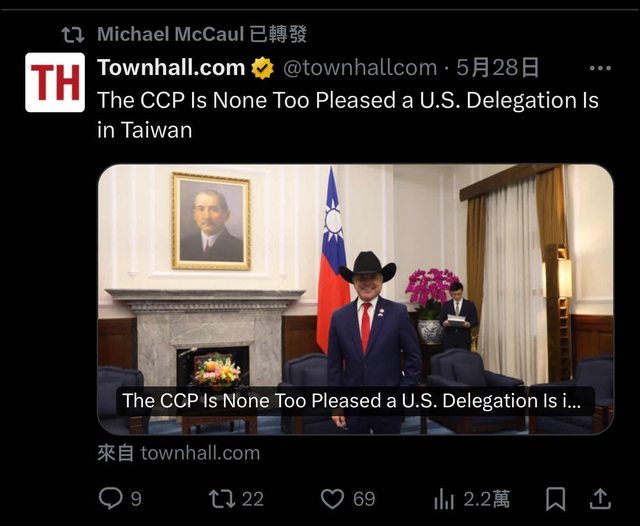Like the post with the heart icon
Screen dimensions: 640x526
point(332,499)
